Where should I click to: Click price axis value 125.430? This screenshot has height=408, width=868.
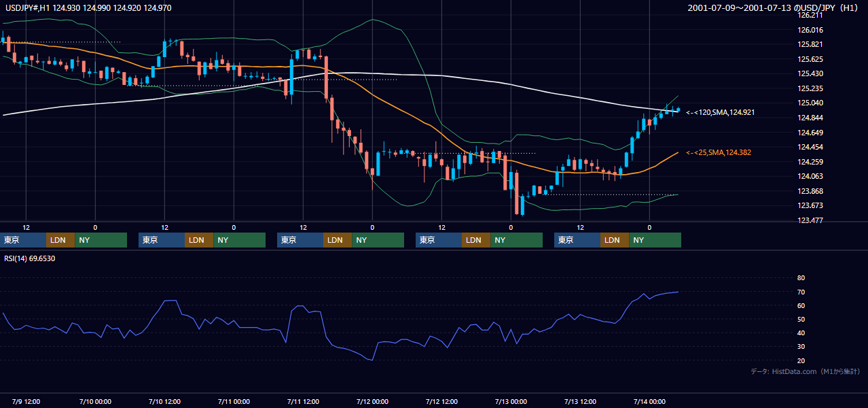811,73
